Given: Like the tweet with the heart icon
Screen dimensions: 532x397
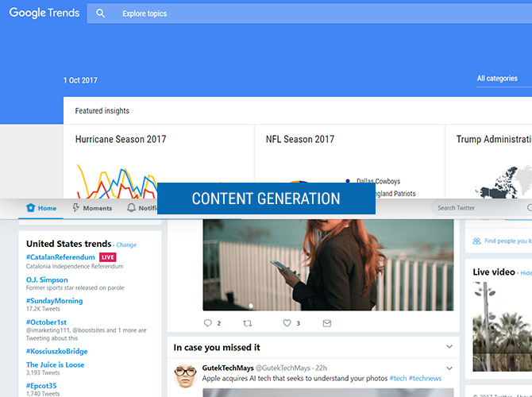Looking at the screenshot, I should coord(287,323).
